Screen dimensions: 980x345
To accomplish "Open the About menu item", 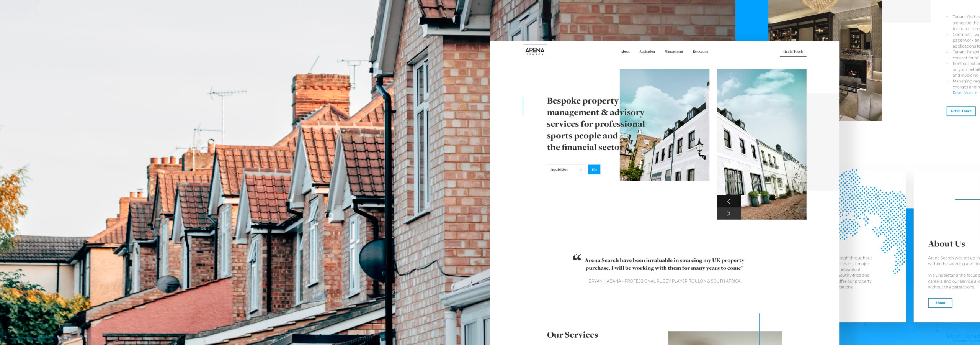I will (625, 51).
